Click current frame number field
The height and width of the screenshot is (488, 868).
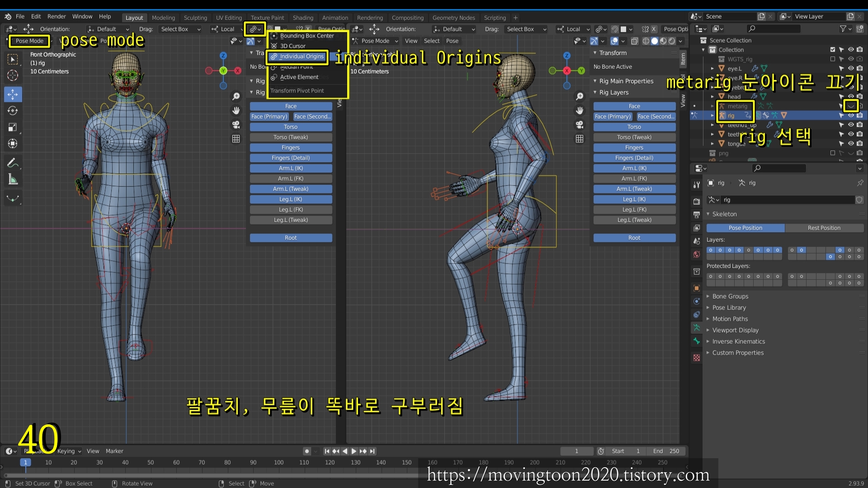click(576, 451)
